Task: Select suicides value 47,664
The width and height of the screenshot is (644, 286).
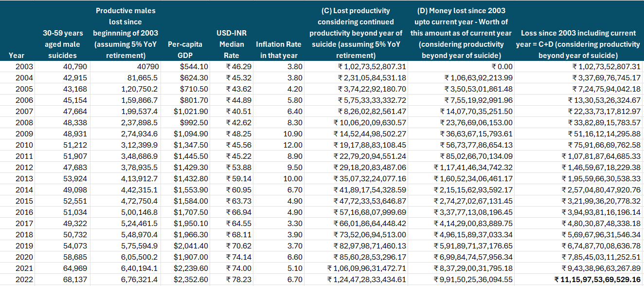Action: [x=75, y=112]
